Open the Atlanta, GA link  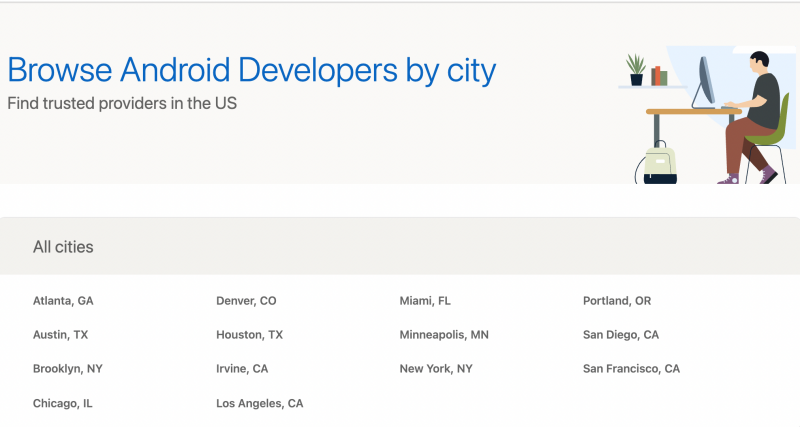63,300
